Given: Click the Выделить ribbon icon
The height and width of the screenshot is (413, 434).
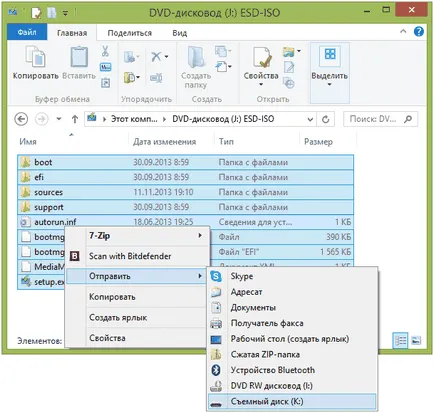Looking at the screenshot, I should point(330,55).
